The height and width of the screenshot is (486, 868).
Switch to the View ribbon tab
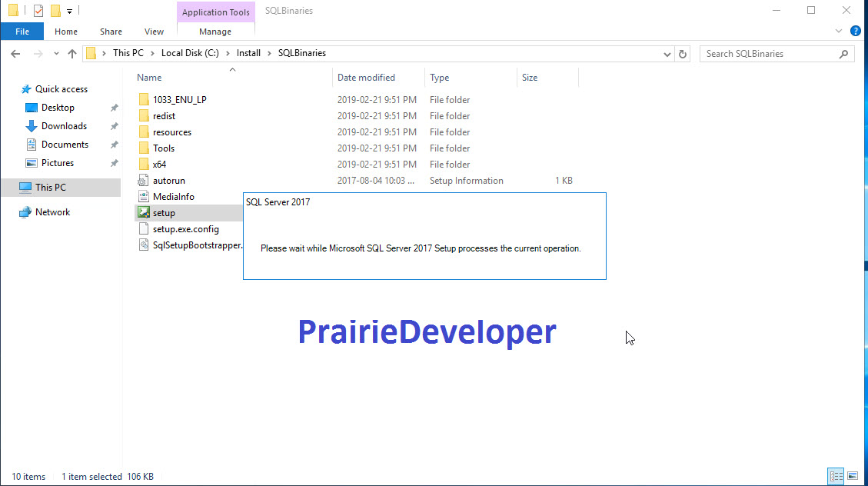154,32
